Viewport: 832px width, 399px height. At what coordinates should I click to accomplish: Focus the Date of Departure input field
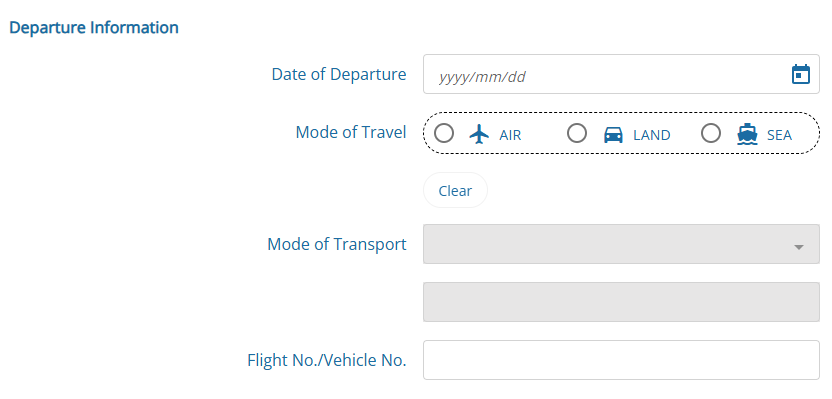pos(621,74)
